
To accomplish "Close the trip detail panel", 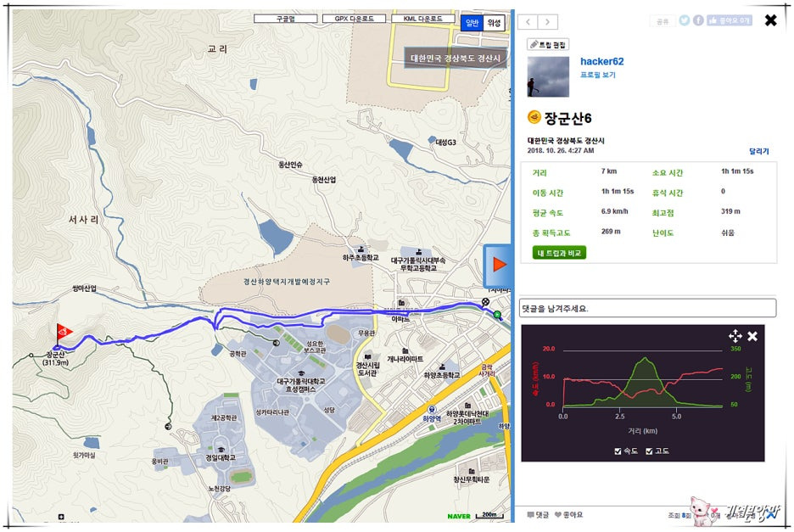I will pos(771,20).
